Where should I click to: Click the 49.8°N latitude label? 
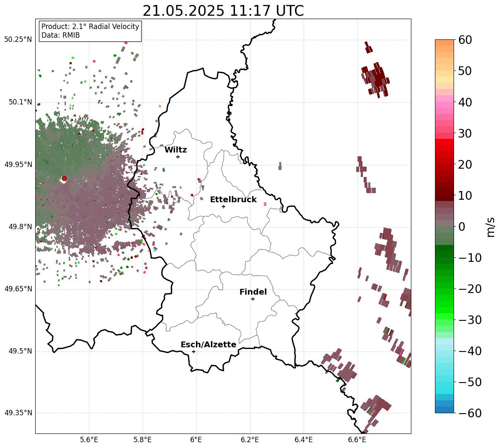20,227
